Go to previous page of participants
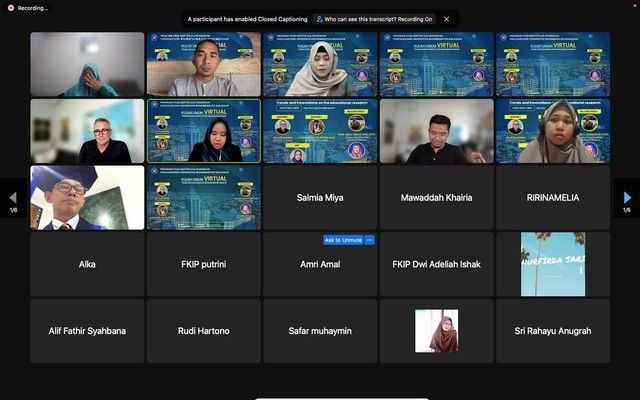Screen dimensions: 640x400 coord(12,197)
